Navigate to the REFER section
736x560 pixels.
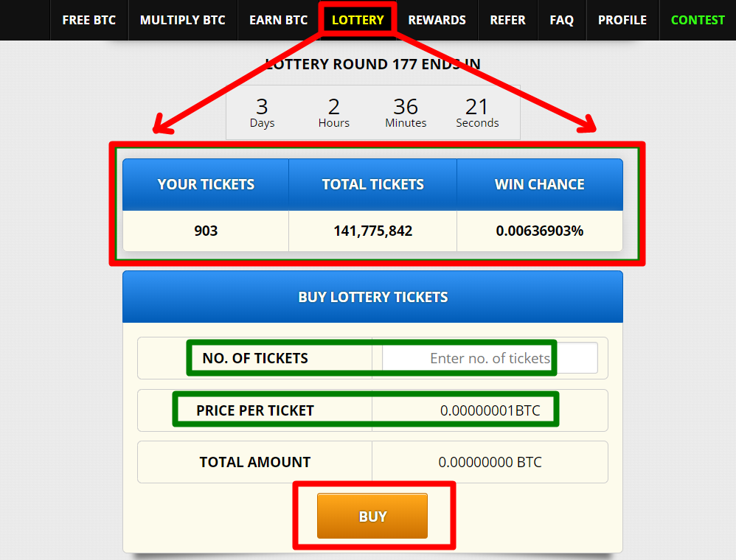click(507, 20)
